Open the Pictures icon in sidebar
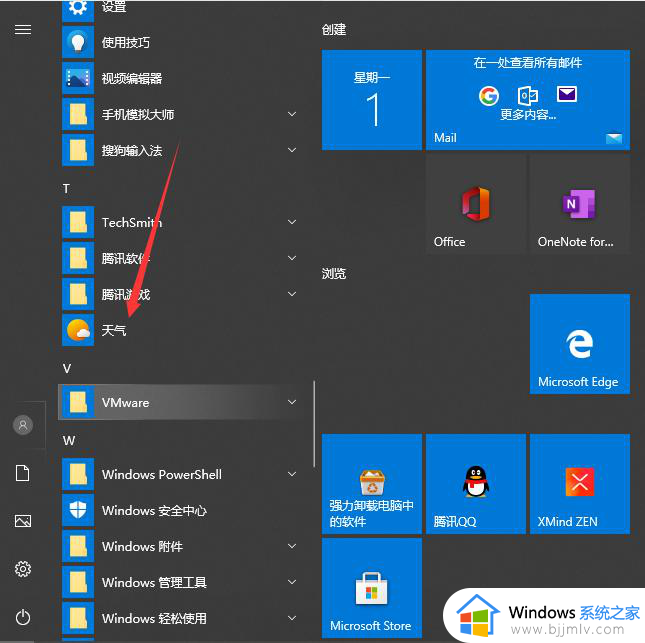Screen dimensions: 645x643 (23, 521)
